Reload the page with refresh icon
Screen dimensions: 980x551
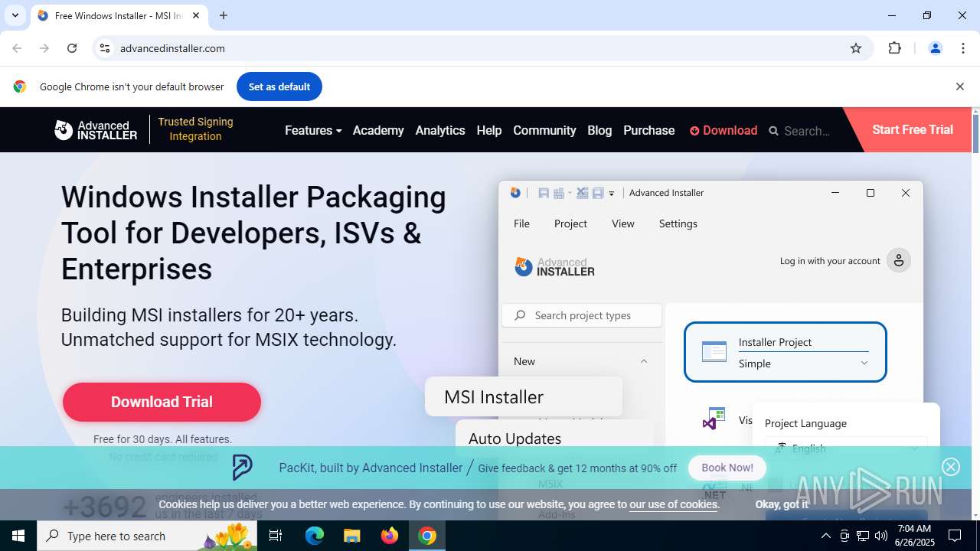72,48
